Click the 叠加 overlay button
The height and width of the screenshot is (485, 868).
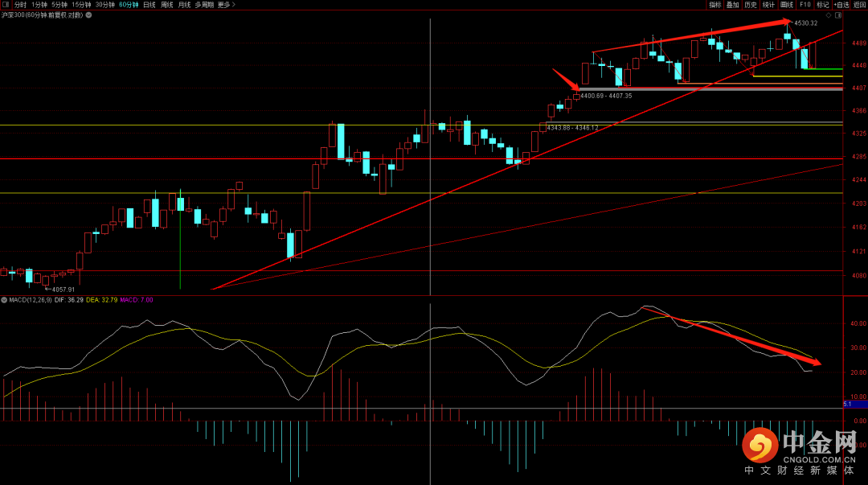pyautogui.click(x=733, y=5)
